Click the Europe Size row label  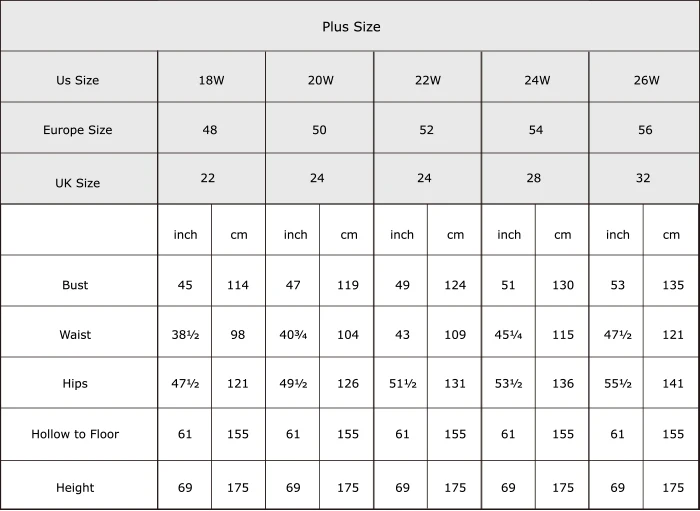pyautogui.click(x=77, y=130)
